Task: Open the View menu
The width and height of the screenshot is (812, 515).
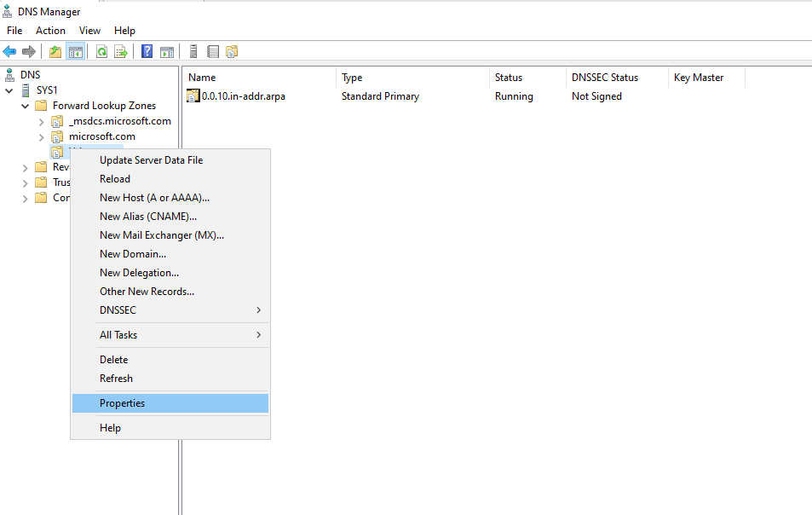Action: [x=89, y=31]
